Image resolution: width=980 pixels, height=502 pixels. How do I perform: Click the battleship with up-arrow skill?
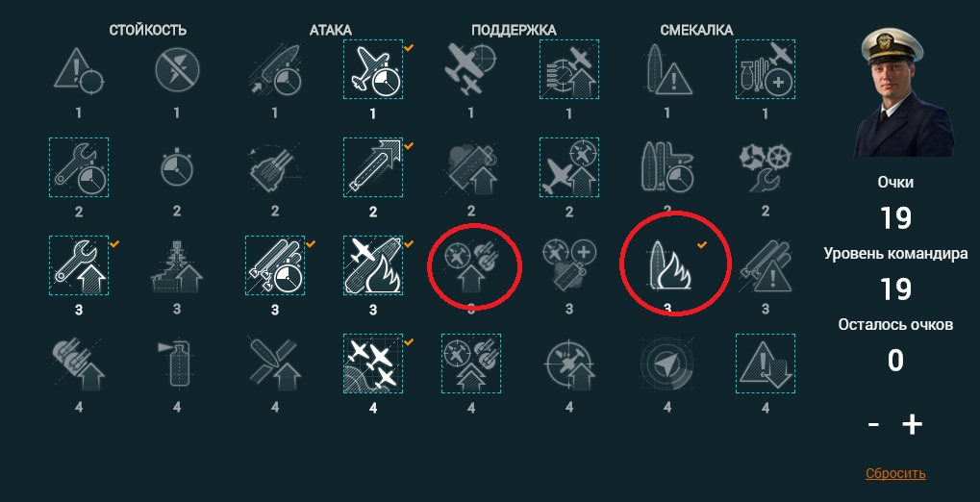coord(177,265)
